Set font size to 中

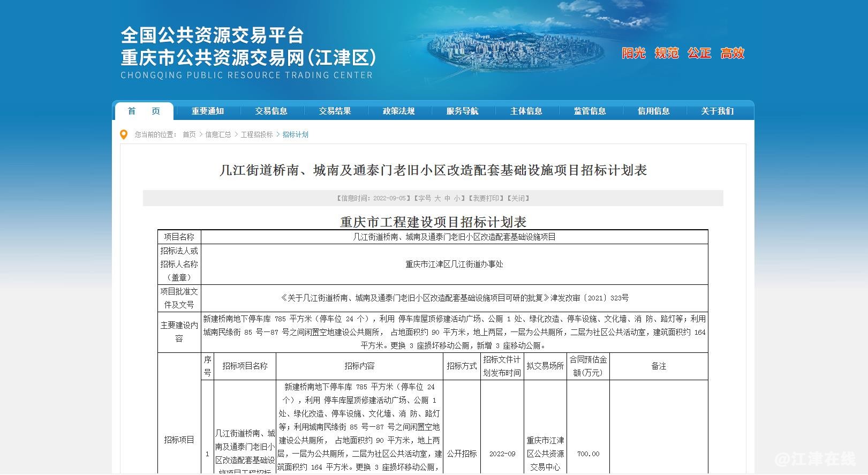pos(448,198)
